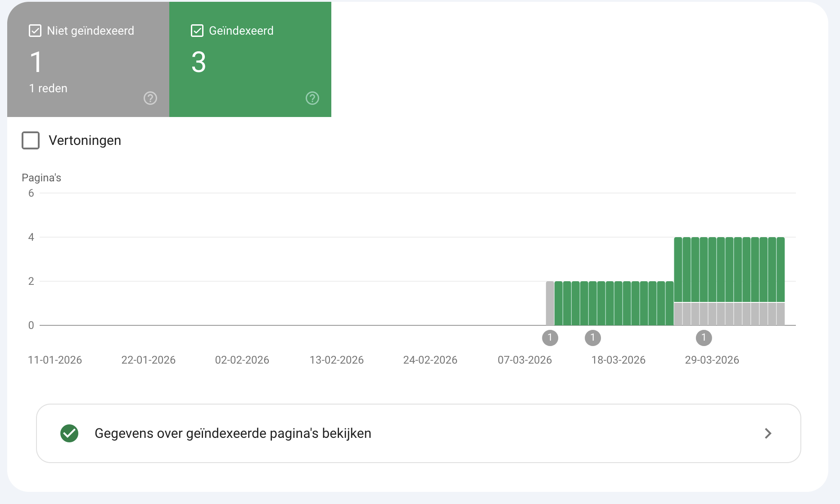Uncheck the Niet geïndexeerd checkbox
Screen dimensions: 840x504
pos(35,31)
